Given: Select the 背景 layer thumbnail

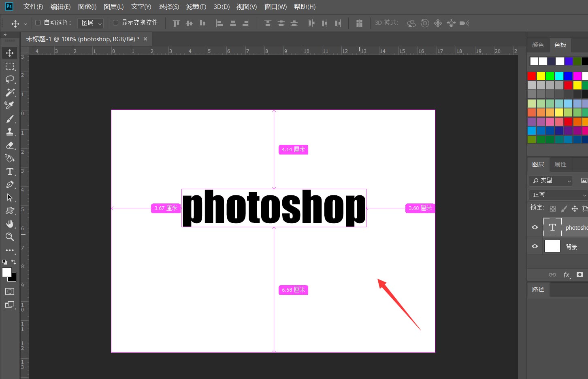Looking at the screenshot, I should (x=552, y=246).
